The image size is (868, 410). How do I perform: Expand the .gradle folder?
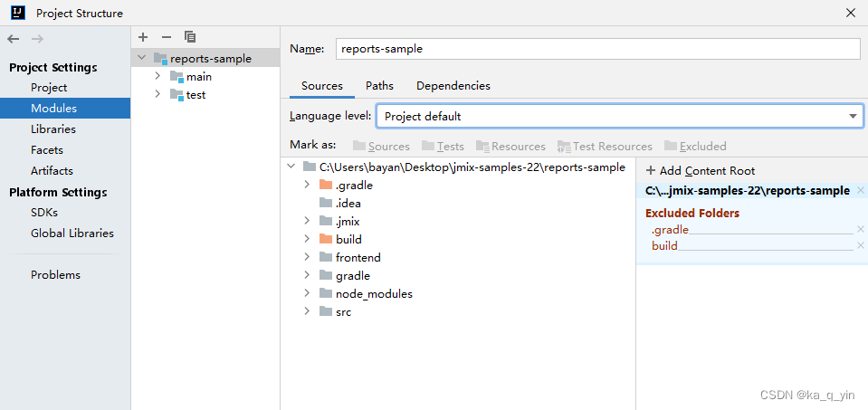coord(307,185)
